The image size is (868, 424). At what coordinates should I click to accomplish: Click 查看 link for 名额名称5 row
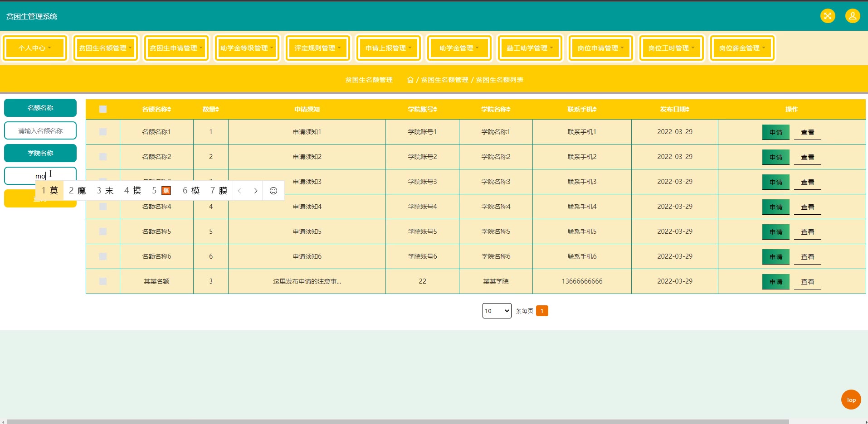(x=807, y=232)
